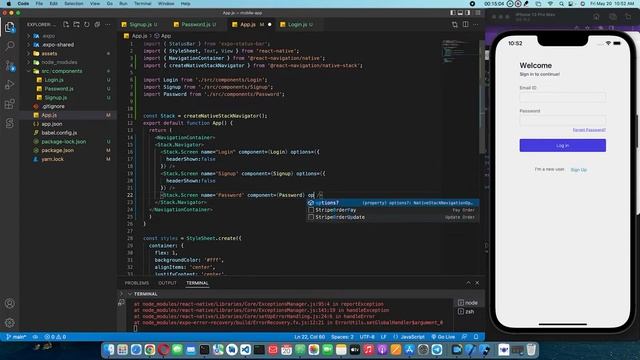Open the PROBLEMS panel tab
This screenshot has height=360, width=640.
(x=137, y=283)
